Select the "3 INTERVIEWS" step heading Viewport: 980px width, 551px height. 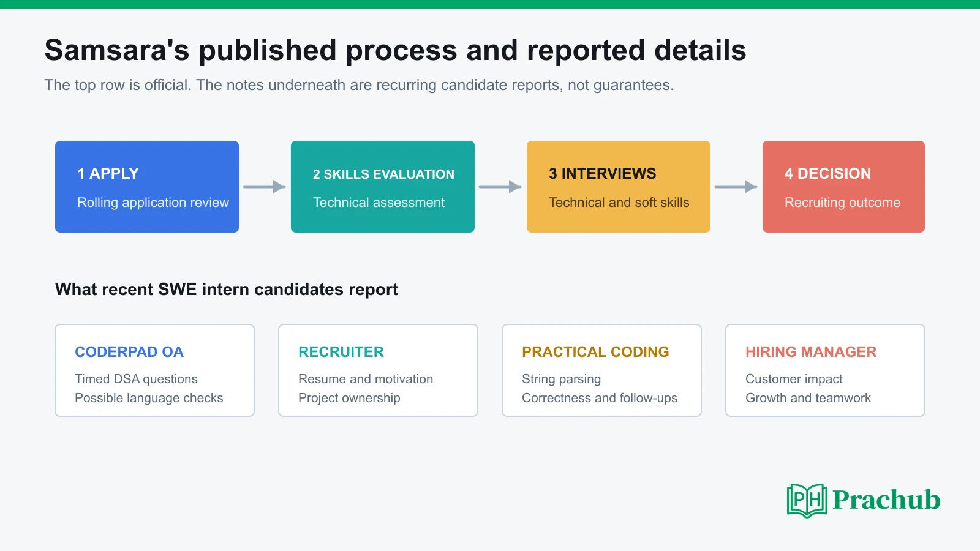pos(602,174)
